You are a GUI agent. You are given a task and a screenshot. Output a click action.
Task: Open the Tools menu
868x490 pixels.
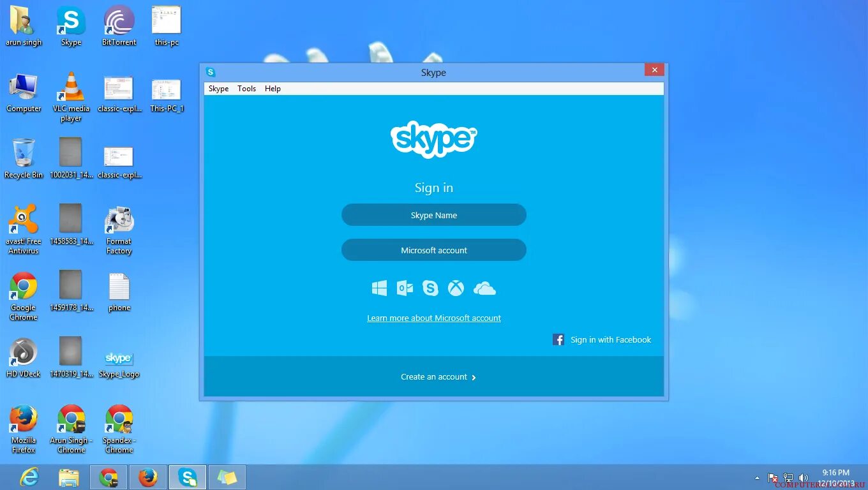[x=246, y=89]
